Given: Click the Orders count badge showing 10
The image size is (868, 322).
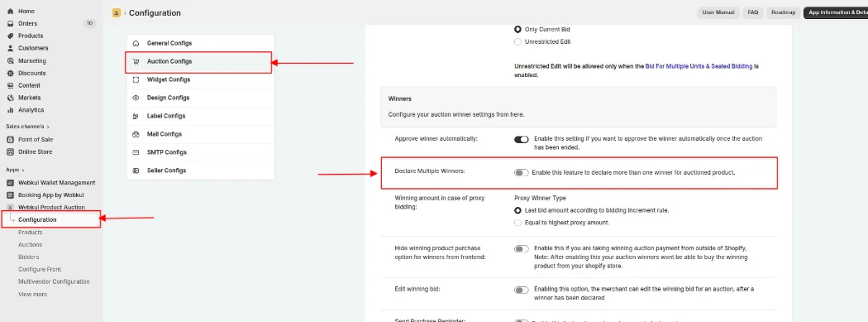Looking at the screenshot, I should (x=89, y=23).
